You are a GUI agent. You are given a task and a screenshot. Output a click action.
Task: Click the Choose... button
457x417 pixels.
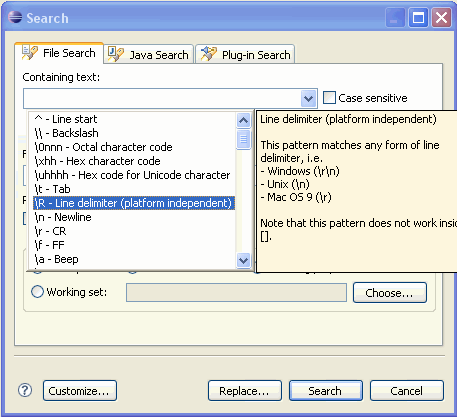tap(390, 293)
